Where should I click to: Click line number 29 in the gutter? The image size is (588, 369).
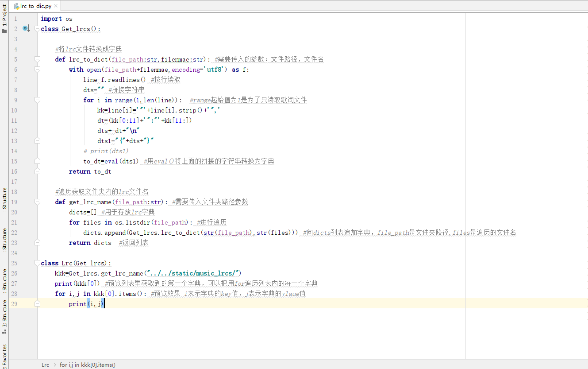(14, 303)
